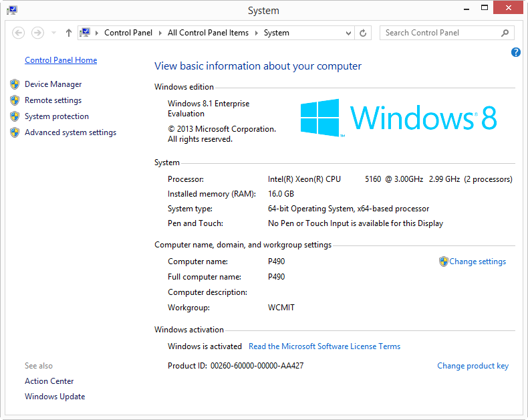This screenshot has width=528, height=420.
Task: Select All Control Panel Items breadcrumb
Action: point(208,33)
